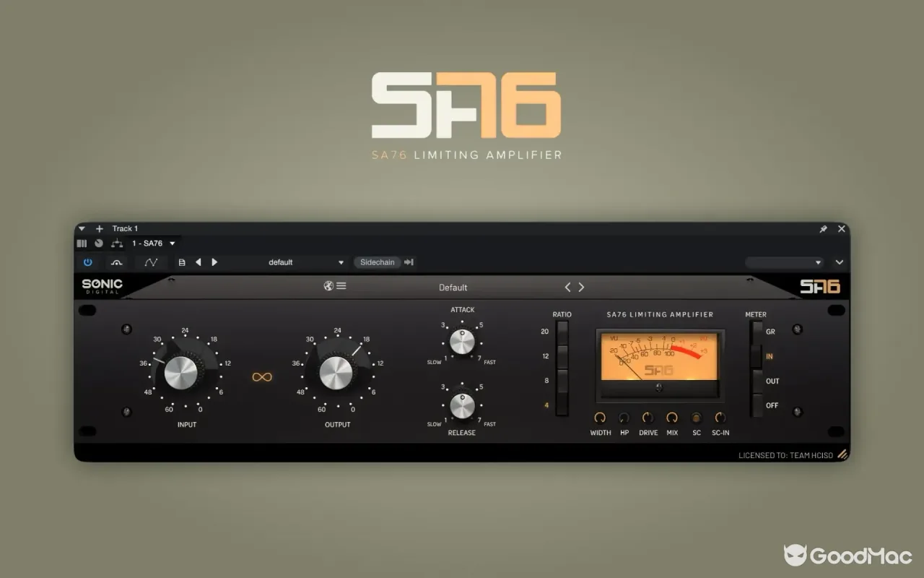Viewport: 924px width, 578px height.
Task: Toggle the SC button below the meter
Action: (x=697, y=418)
